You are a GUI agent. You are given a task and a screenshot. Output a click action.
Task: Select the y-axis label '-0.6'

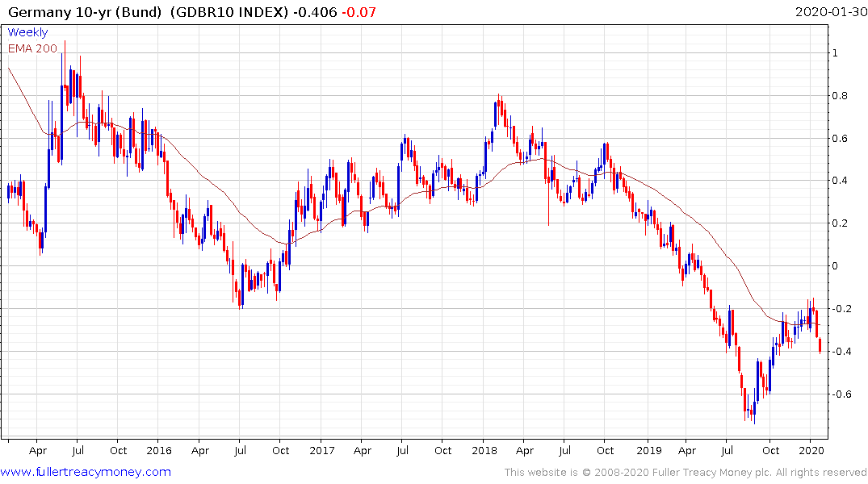[841, 394]
